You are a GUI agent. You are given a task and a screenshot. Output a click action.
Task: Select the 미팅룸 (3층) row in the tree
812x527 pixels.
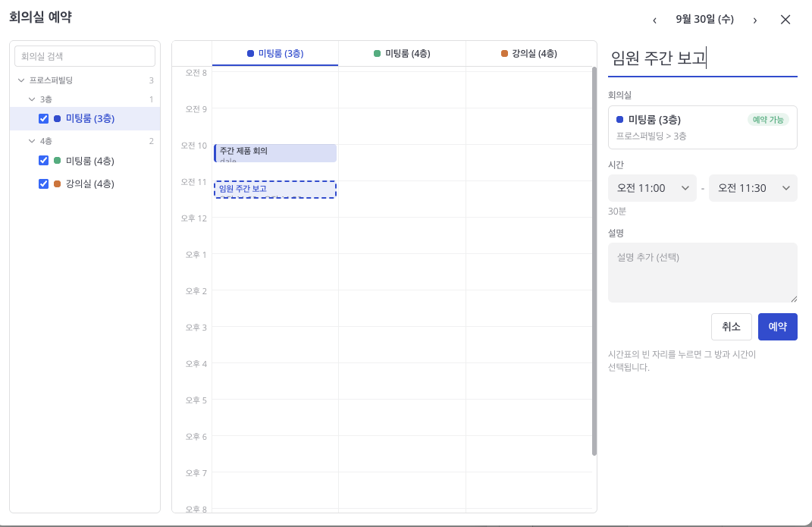(x=85, y=118)
